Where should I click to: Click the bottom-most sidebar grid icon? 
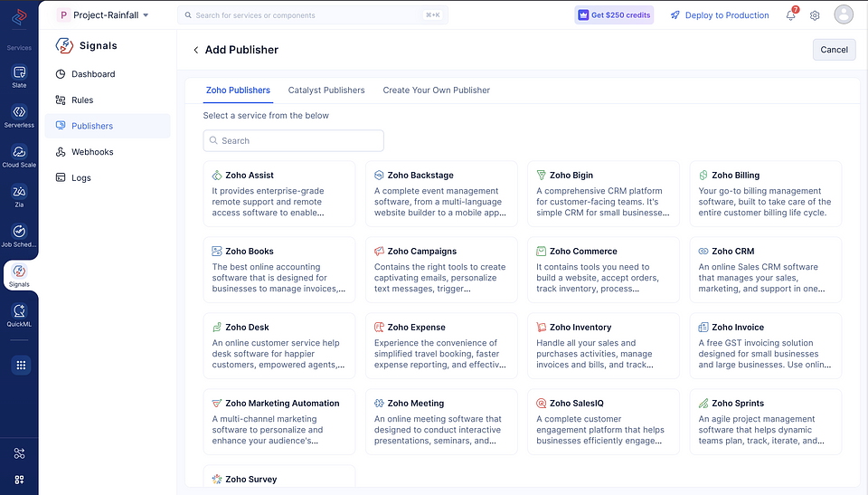coord(19,480)
